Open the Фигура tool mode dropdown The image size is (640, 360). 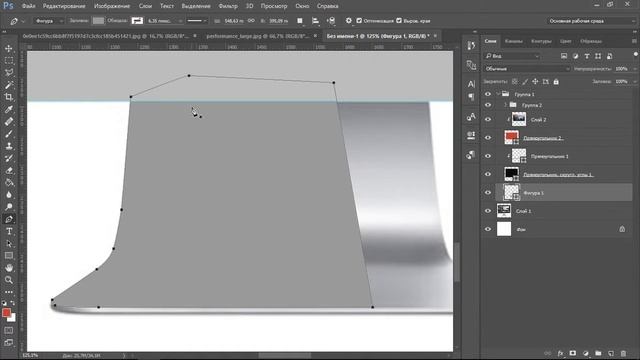(x=48, y=21)
